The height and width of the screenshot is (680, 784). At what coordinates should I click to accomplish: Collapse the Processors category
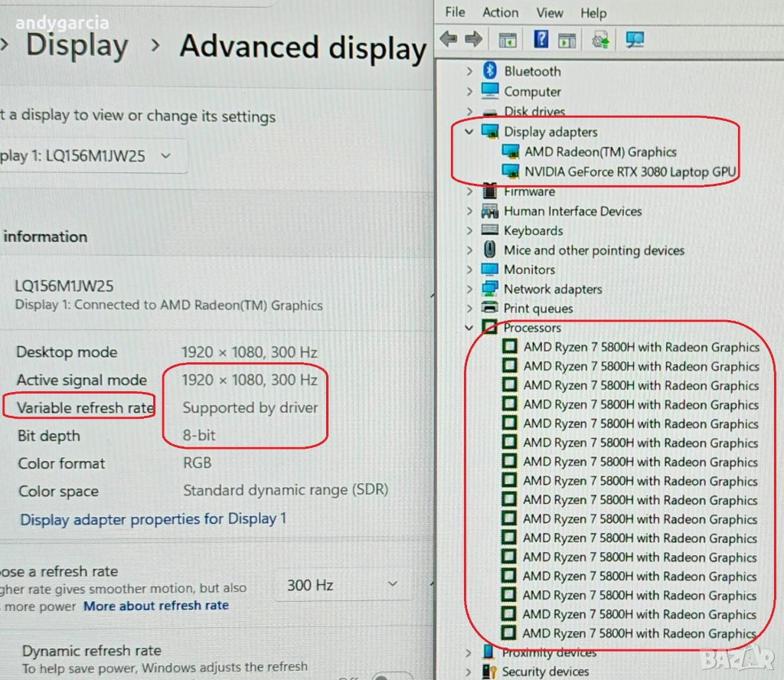coord(469,328)
